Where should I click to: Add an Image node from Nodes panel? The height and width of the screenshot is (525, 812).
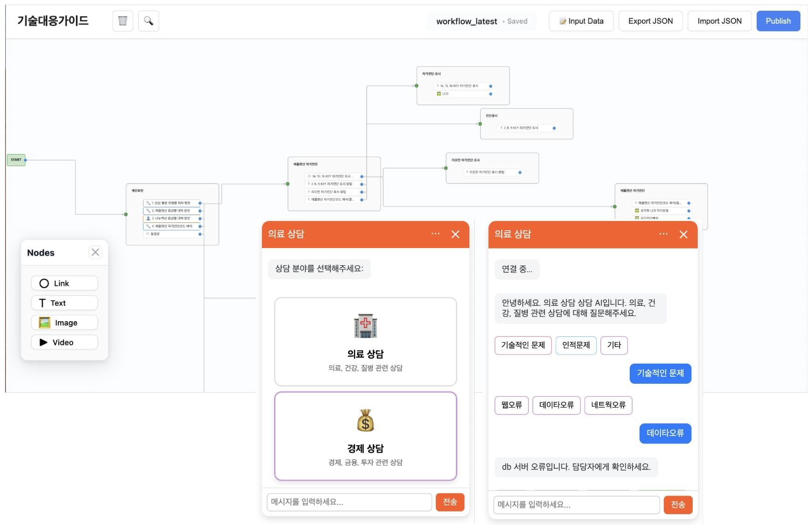pos(64,323)
